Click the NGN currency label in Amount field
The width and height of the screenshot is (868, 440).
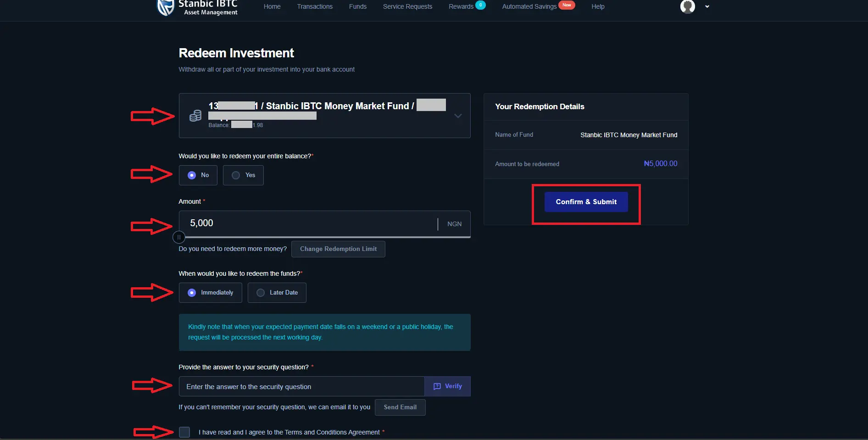[454, 224]
